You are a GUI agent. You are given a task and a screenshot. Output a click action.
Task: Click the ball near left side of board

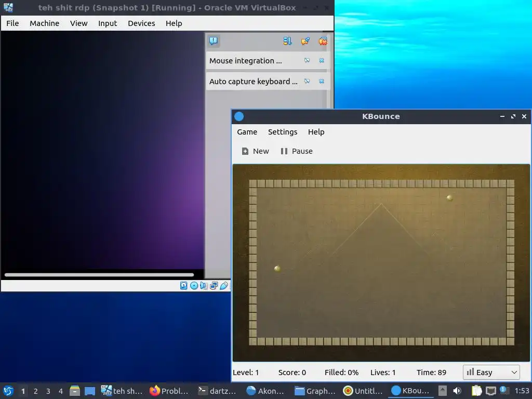click(x=277, y=269)
